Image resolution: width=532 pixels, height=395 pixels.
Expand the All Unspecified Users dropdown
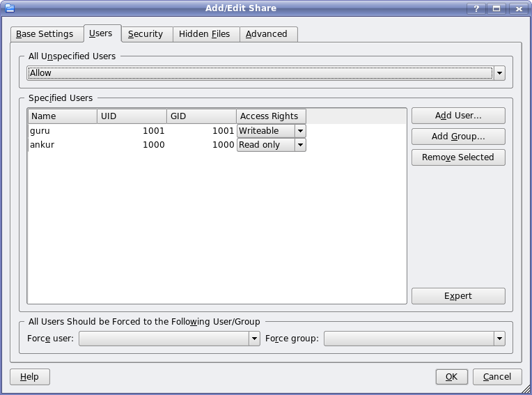click(x=499, y=73)
